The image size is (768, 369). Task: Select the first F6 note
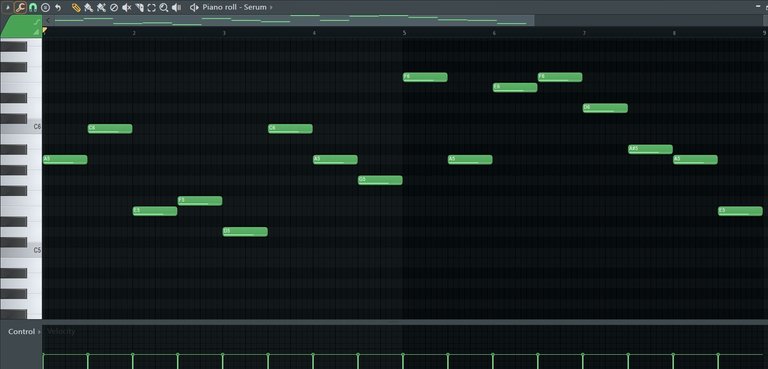425,77
